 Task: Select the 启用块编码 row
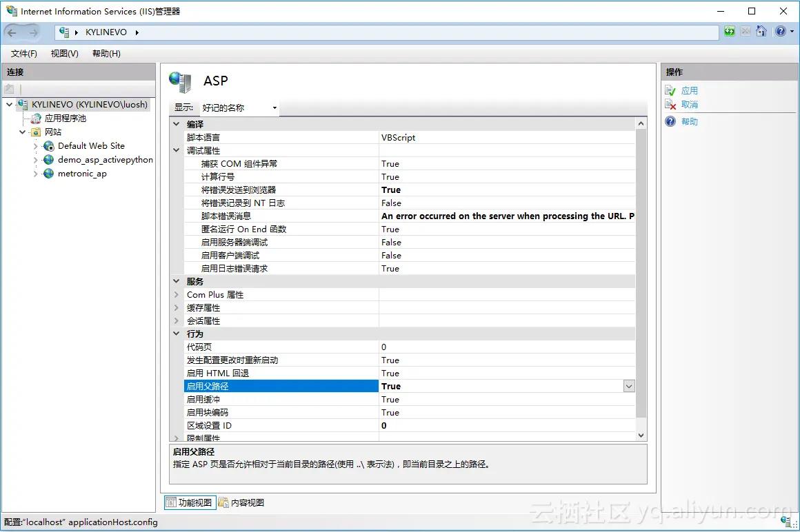(x=410, y=412)
